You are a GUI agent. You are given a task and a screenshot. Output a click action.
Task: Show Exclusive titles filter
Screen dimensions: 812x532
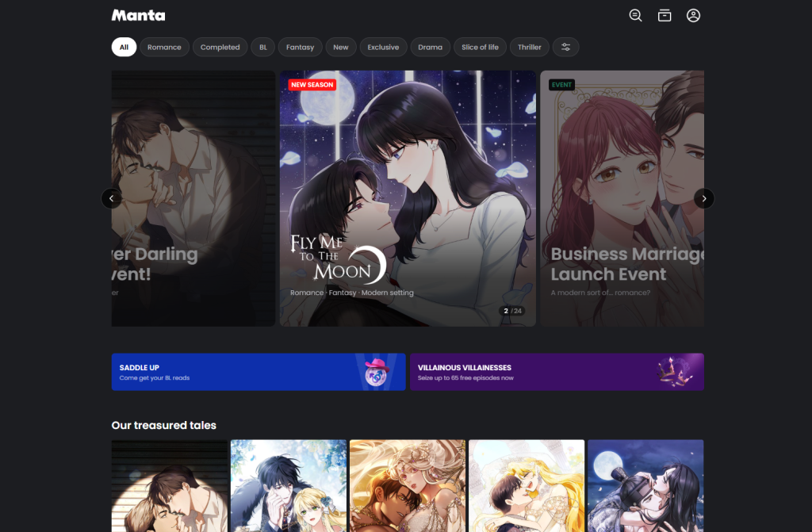(x=383, y=48)
